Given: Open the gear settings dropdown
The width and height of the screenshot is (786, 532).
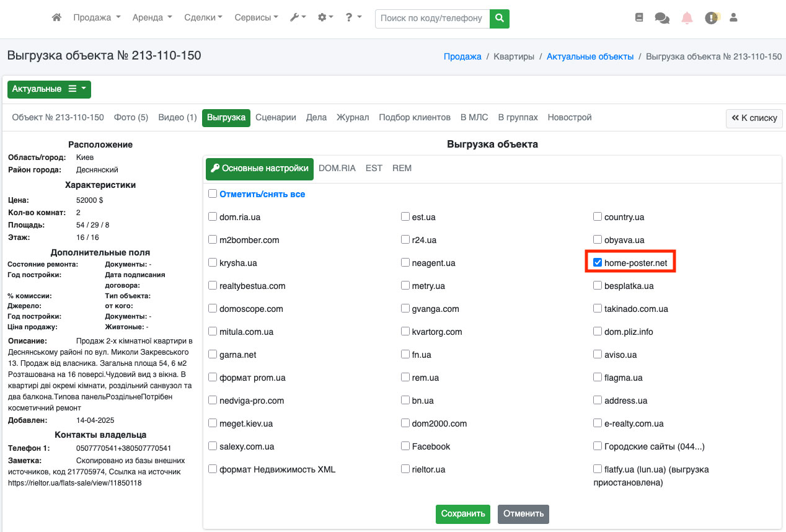Looking at the screenshot, I should pos(325,18).
